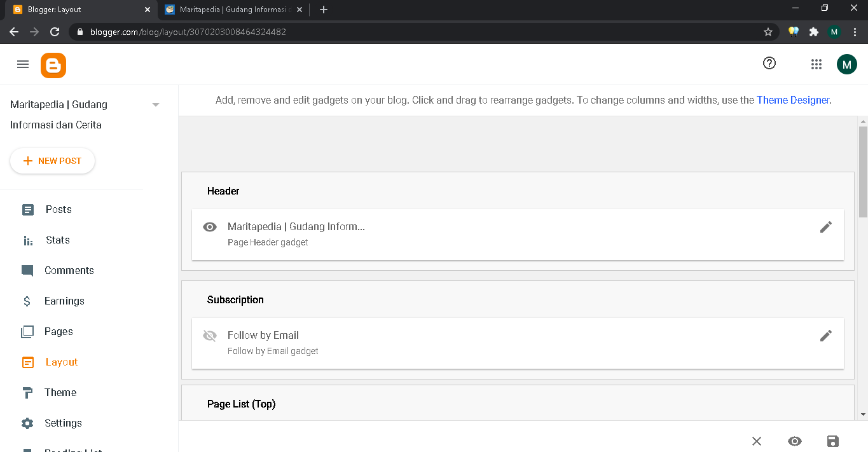Go to Posts in the sidebar
The width and height of the screenshot is (868, 452).
[x=58, y=210]
